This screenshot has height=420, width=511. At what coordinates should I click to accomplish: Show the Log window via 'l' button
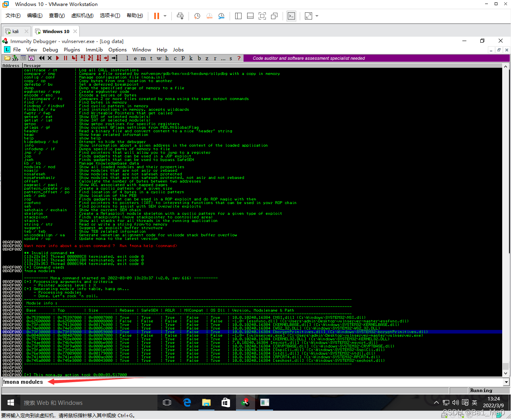[x=127, y=58]
